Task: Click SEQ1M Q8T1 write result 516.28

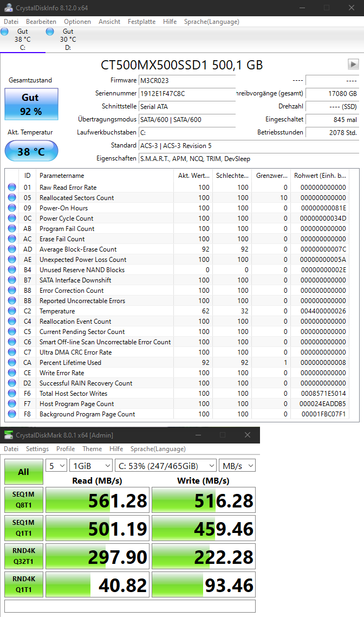Action: coord(204,500)
